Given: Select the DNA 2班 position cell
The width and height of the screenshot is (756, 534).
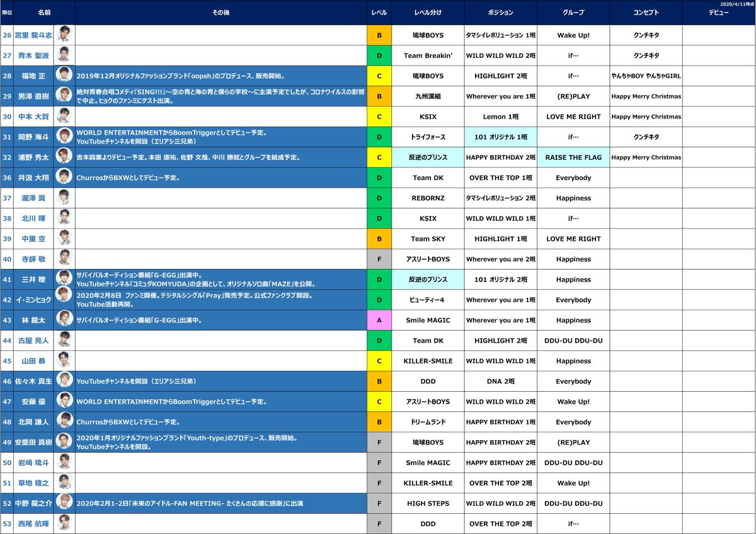Looking at the screenshot, I should [501, 381].
